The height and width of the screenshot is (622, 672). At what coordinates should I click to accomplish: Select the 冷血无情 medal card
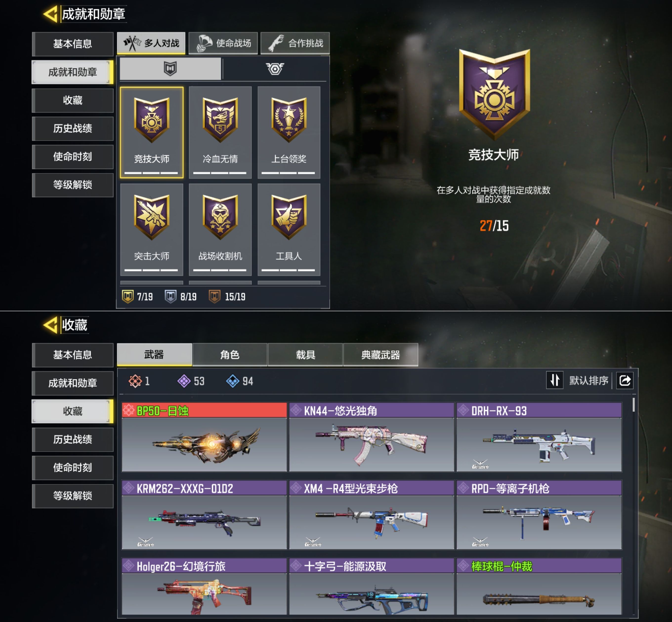click(x=220, y=132)
